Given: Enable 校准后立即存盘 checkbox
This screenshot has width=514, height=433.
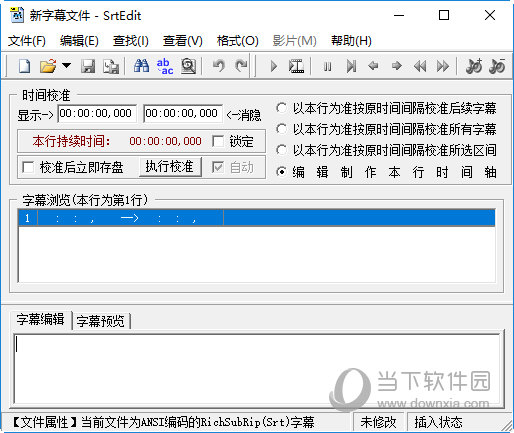Looking at the screenshot, I should tap(28, 167).
